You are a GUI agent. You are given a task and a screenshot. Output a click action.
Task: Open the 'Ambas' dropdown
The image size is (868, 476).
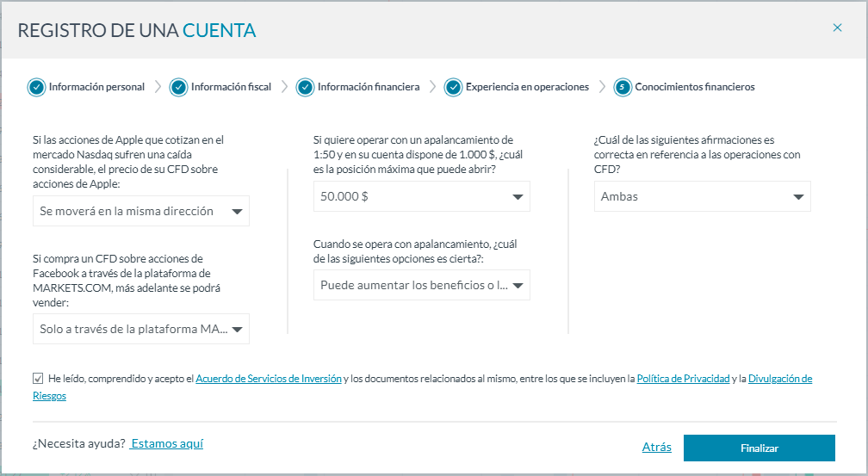tap(703, 196)
